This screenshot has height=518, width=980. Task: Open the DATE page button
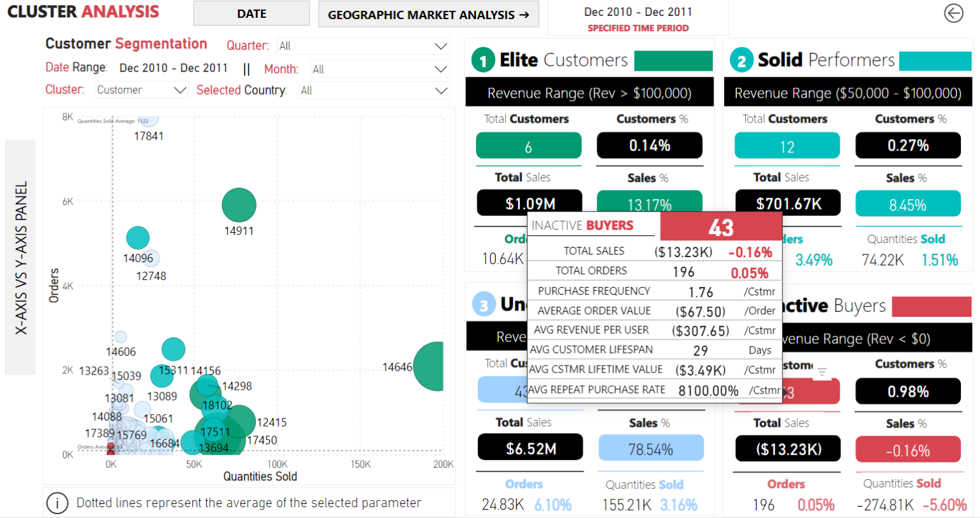point(251,13)
